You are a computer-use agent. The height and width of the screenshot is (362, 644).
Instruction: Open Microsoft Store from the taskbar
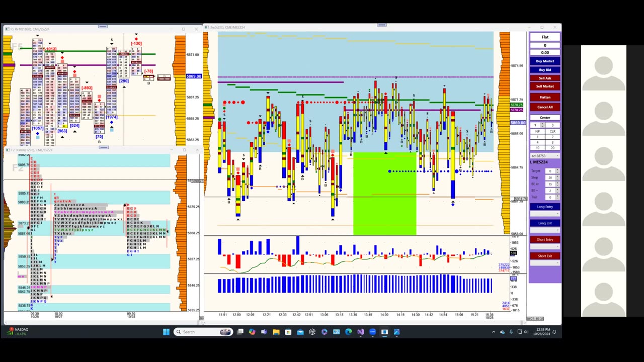coord(288,332)
